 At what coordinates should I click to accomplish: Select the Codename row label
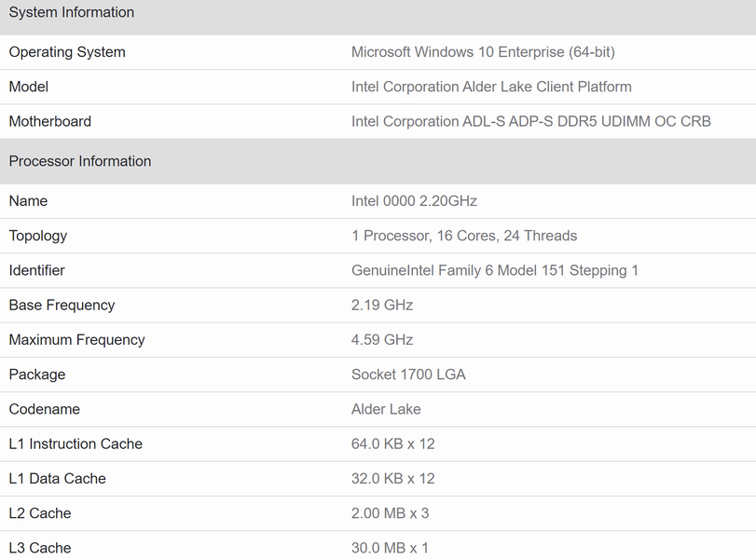point(45,409)
